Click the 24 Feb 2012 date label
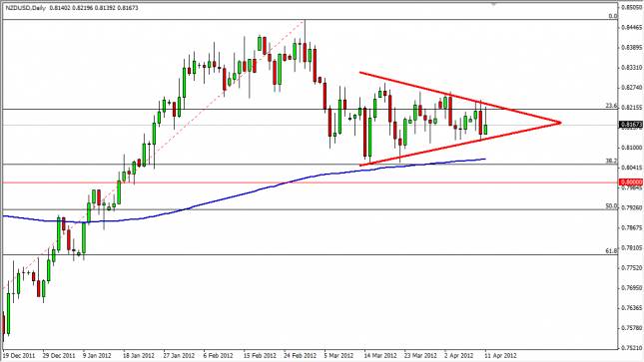The height and width of the screenshot is (362, 644). [x=300, y=355]
